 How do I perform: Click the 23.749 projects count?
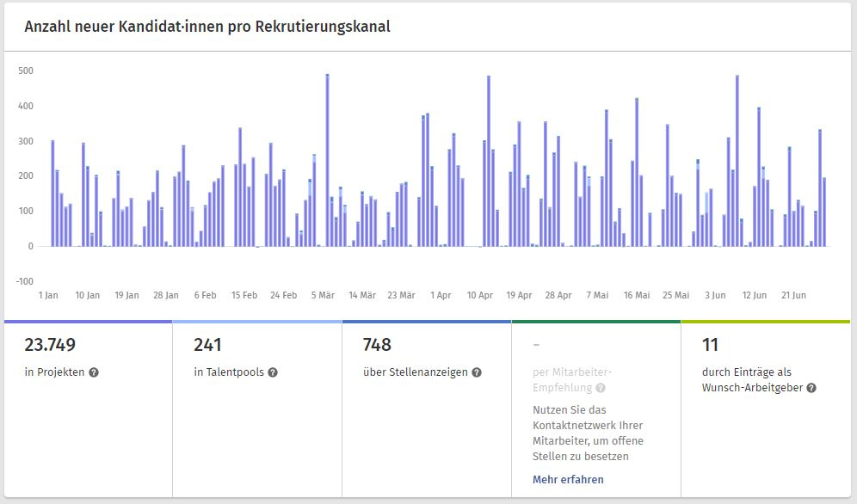pyautogui.click(x=50, y=345)
